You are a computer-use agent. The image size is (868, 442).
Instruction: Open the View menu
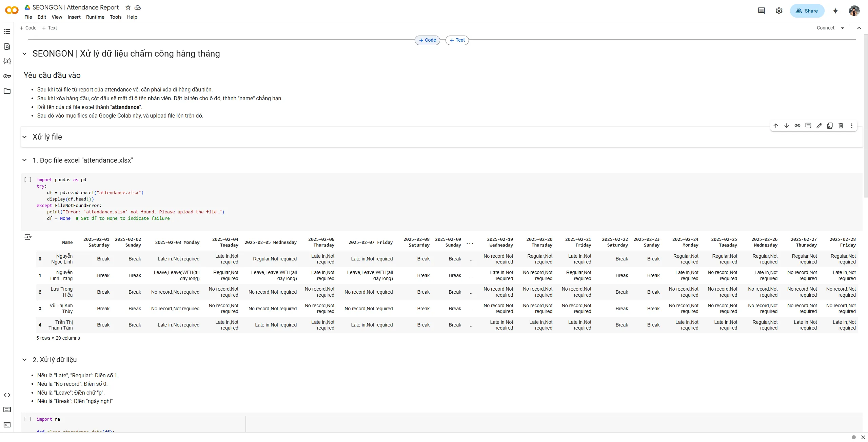tap(57, 17)
